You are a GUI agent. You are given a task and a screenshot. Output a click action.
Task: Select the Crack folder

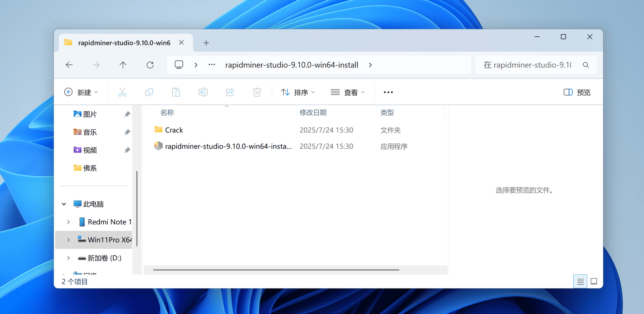[174, 130]
